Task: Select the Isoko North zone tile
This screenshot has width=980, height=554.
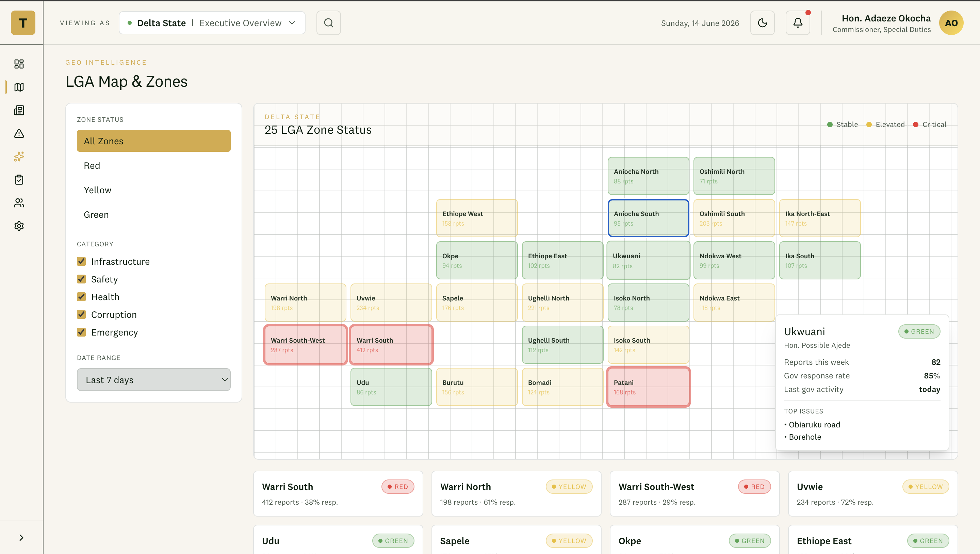Action: click(x=648, y=303)
